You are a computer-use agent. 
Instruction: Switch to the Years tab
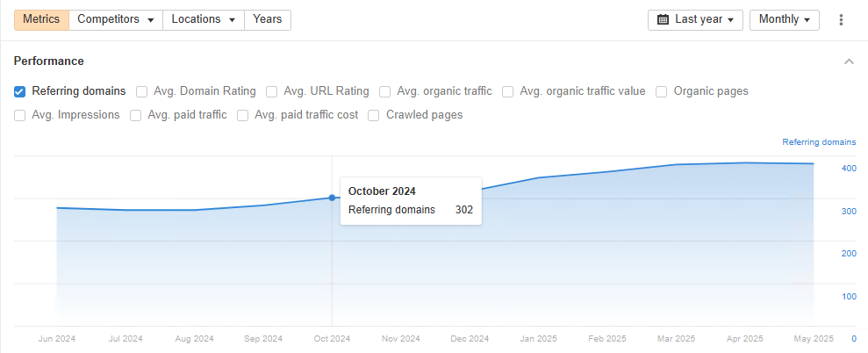pyautogui.click(x=268, y=19)
